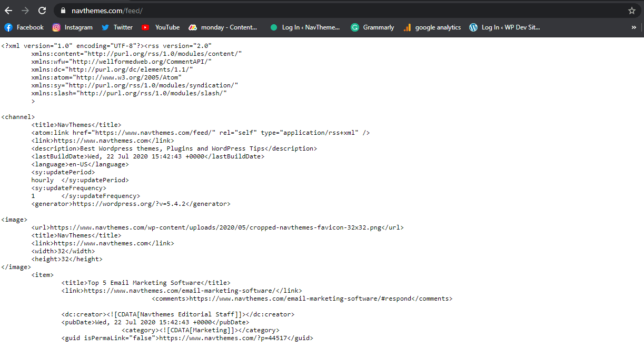Open the Facebook bookmark
The image size is (644, 348).
point(24,27)
